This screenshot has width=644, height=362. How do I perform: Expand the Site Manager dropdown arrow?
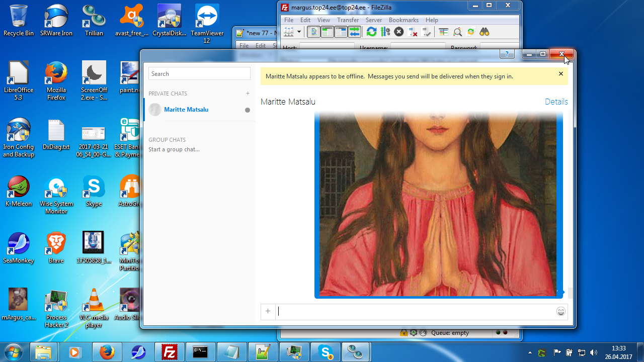(x=299, y=32)
